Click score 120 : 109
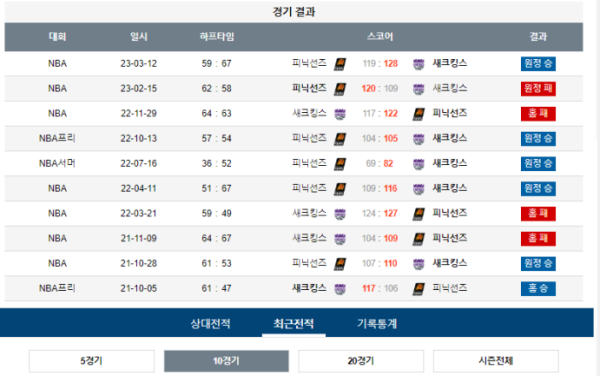 click(x=380, y=88)
